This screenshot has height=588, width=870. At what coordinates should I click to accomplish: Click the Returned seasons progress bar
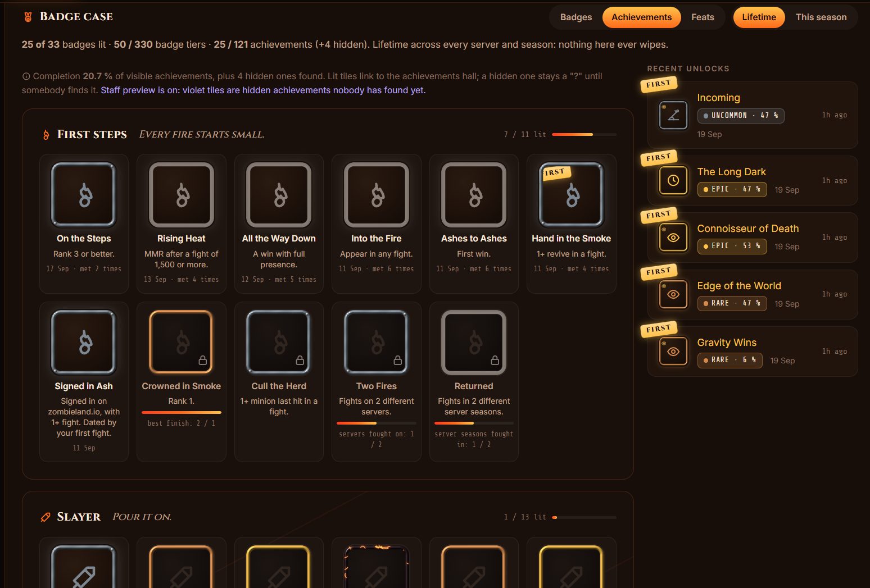point(474,423)
